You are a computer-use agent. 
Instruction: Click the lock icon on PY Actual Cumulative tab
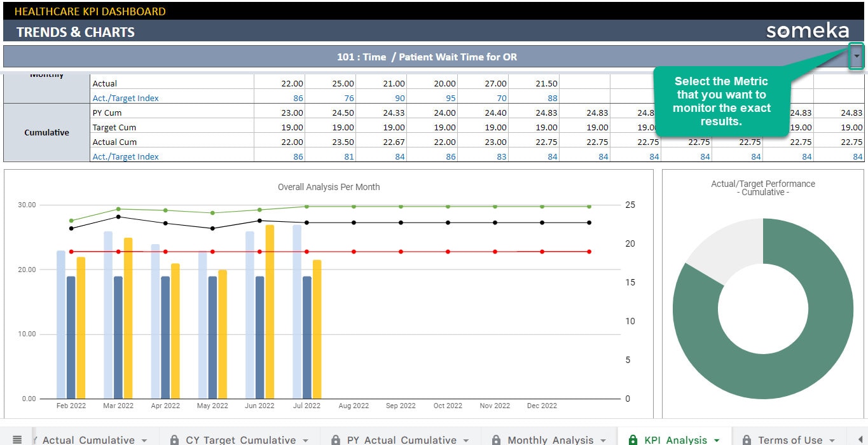[x=336, y=439]
